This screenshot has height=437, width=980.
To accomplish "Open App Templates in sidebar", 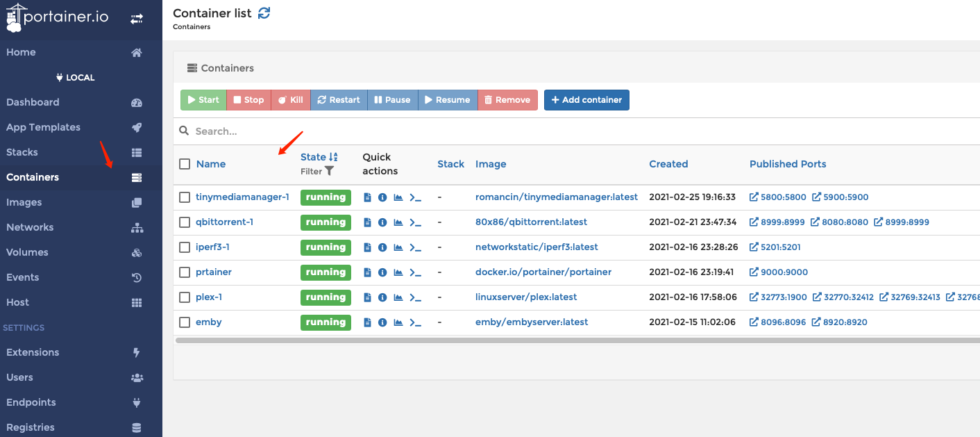I will [81, 127].
